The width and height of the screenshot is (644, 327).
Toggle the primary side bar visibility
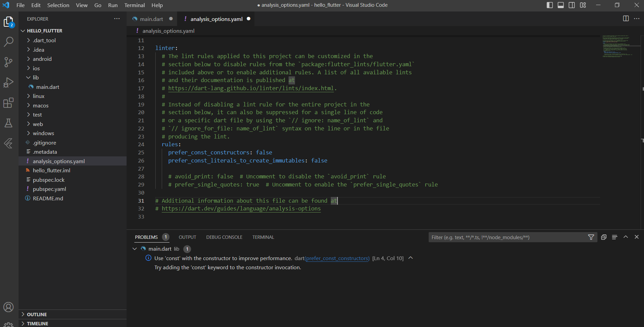(x=550, y=5)
